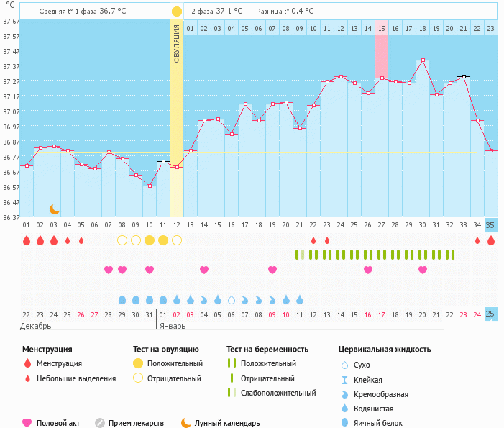Click the Прием лекарств legend icon
The image size is (504, 428).
(x=100, y=423)
